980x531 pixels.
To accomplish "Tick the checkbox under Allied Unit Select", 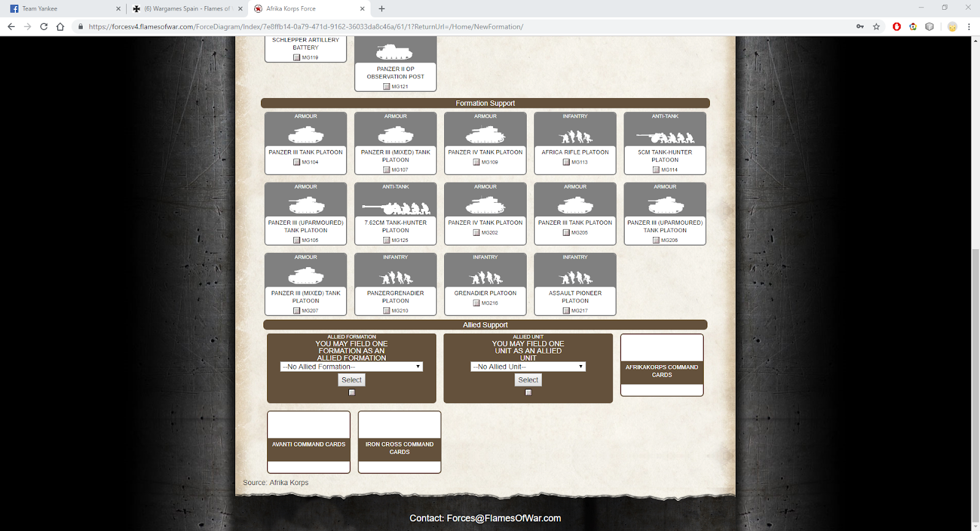I will coord(528,393).
